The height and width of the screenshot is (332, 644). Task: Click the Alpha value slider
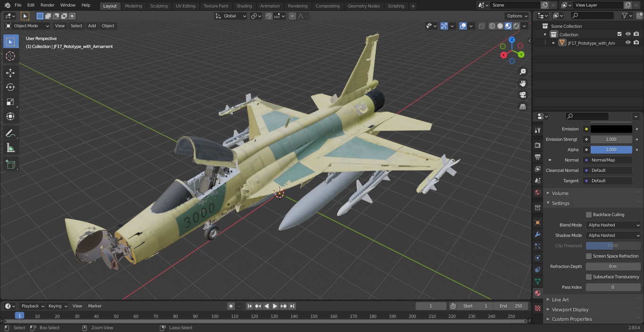[611, 150]
